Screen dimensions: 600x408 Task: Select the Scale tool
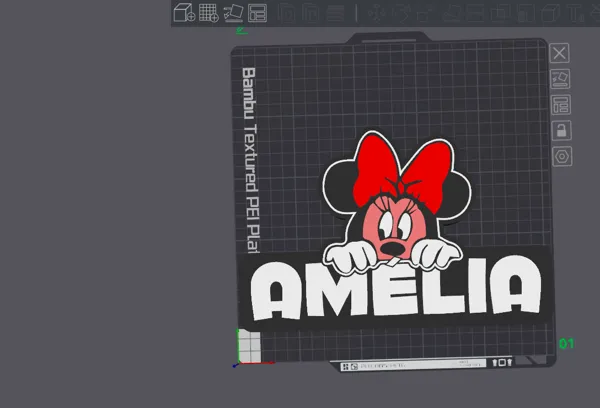tap(424, 13)
